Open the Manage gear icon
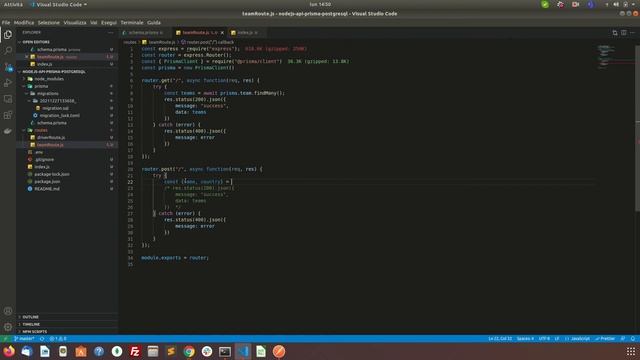640x360 pixels. [8, 327]
